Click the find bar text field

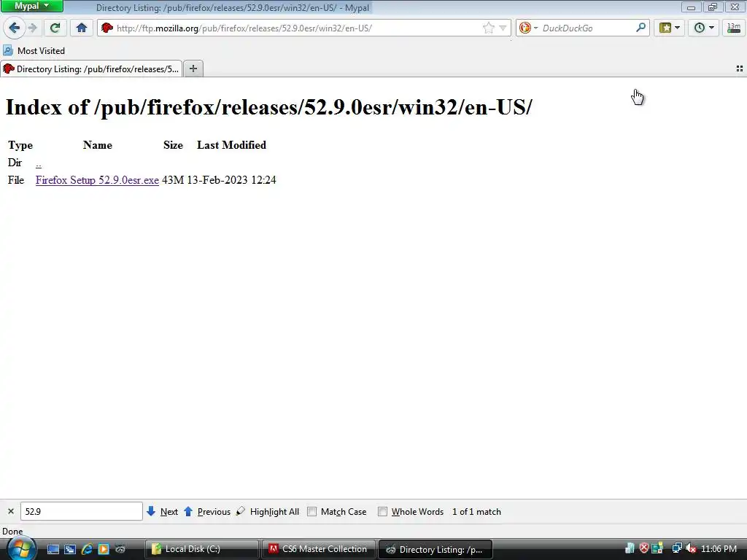pyautogui.click(x=82, y=511)
